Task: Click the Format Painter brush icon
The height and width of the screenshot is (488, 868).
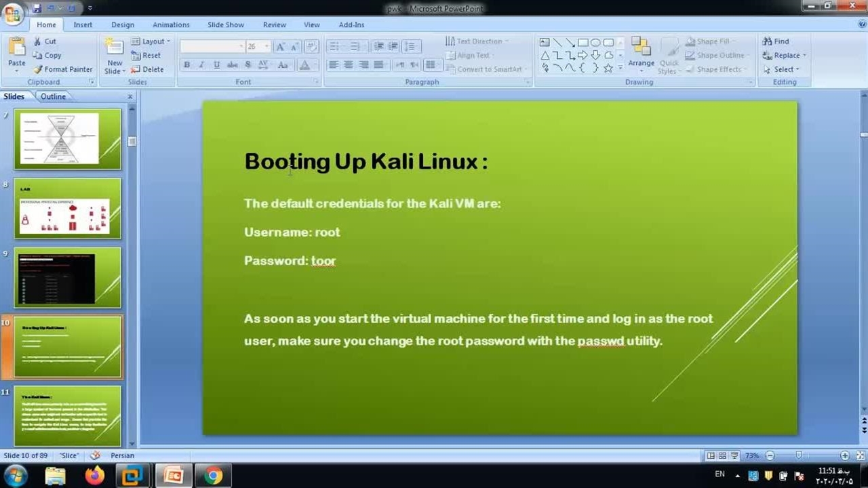Action: [38, 69]
